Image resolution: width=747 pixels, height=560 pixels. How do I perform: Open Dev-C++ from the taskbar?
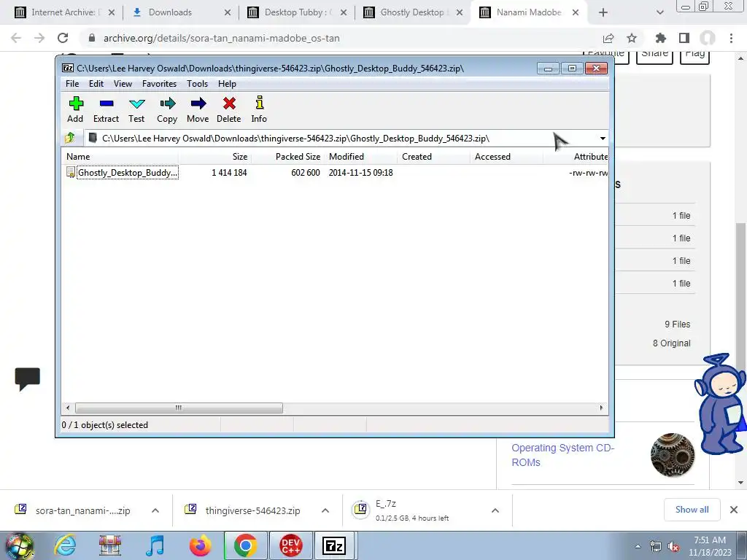(290, 545)
